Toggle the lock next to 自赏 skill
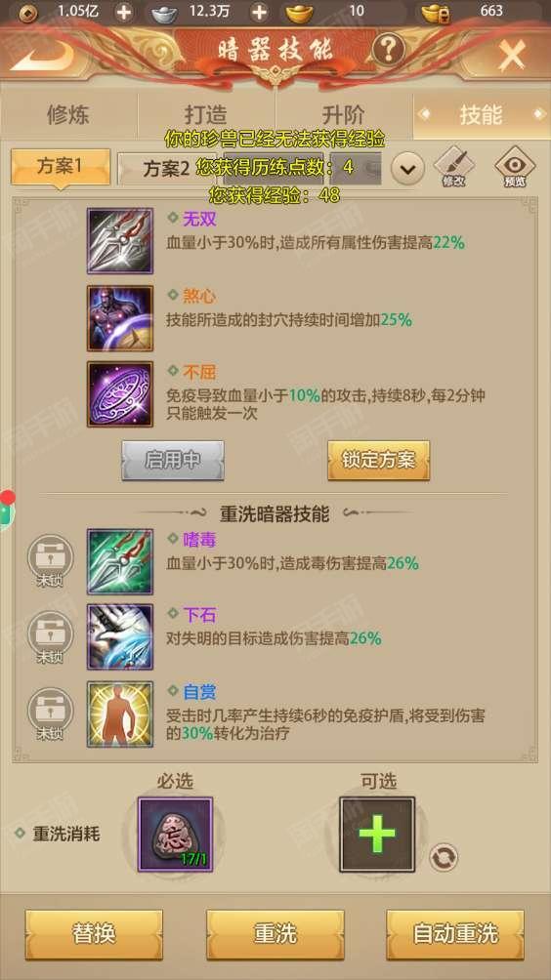Viewport: 551px width, 980px height. coord(50,714)
